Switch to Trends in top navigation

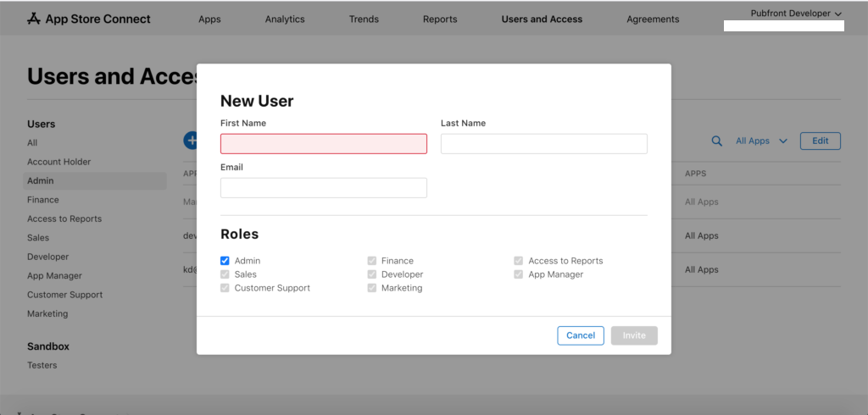(x=364, y=19)
